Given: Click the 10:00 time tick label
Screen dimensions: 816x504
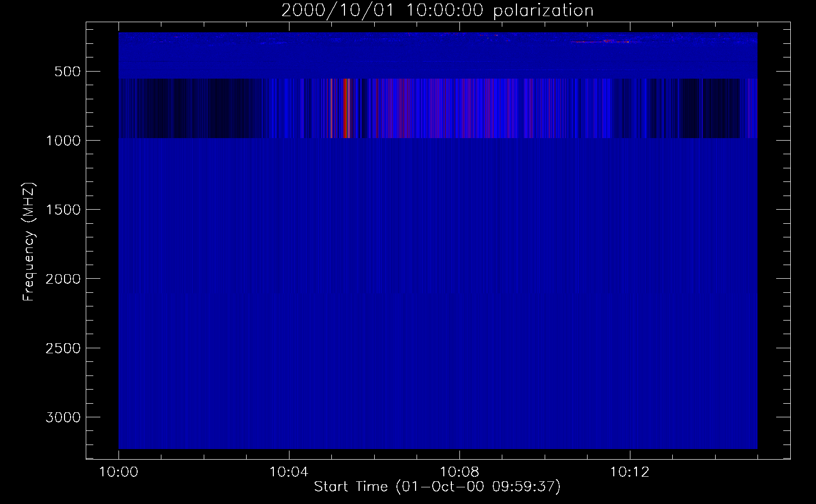Looking at the screenshot, I should coord(119,472).
